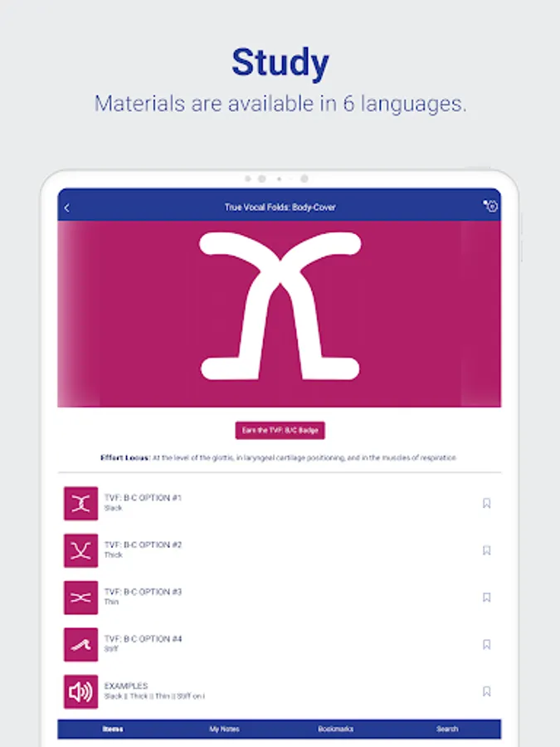Tap the large vocal folds symbol banner
This screenshot has height=747, width=560.
point(280,315)
